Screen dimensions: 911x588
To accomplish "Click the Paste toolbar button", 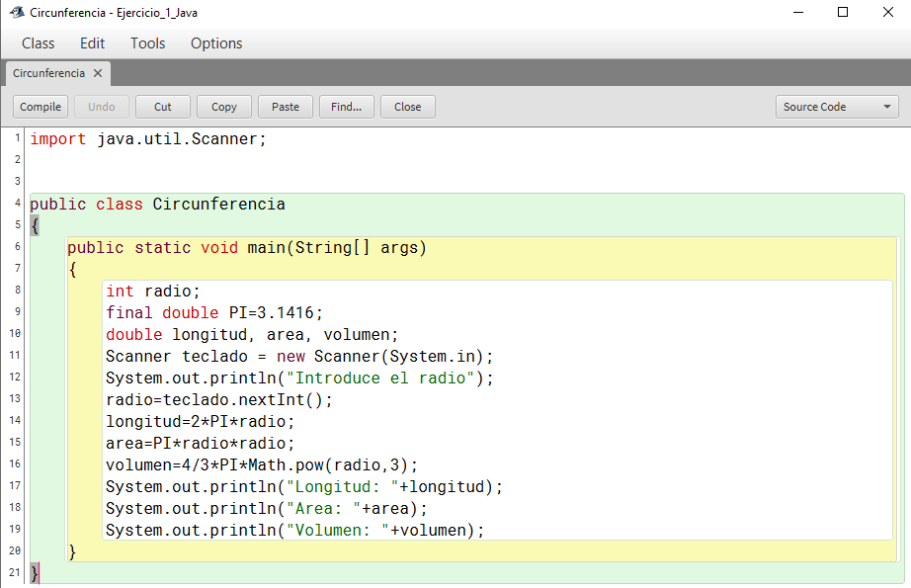I will [x=286, y=107].
